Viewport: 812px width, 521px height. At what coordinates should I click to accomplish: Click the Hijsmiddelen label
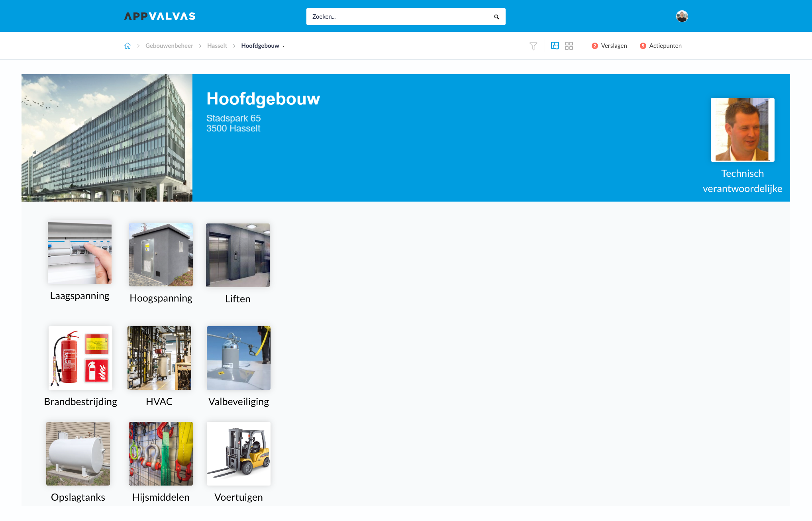point(161,497)
